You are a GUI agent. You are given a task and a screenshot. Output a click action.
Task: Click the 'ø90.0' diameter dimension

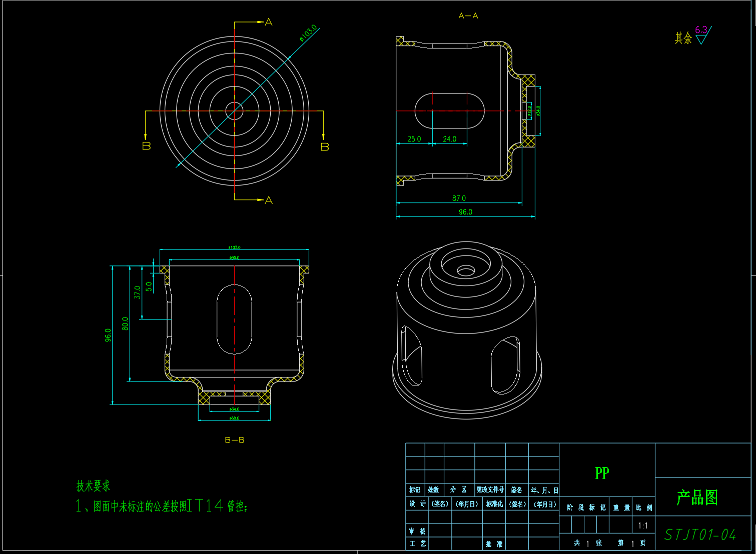tap(234, 258)
